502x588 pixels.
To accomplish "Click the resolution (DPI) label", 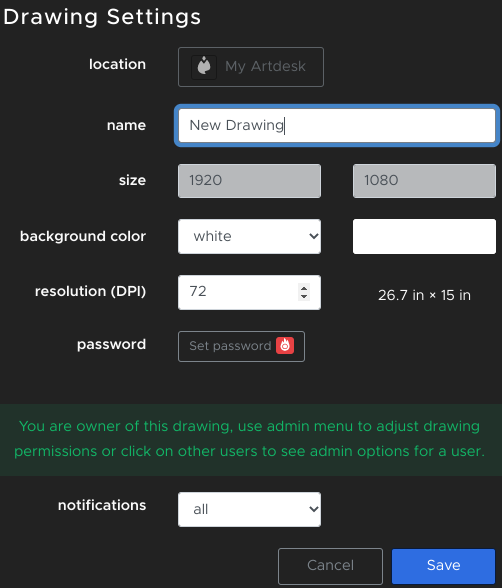I will [x=90, y=291].
